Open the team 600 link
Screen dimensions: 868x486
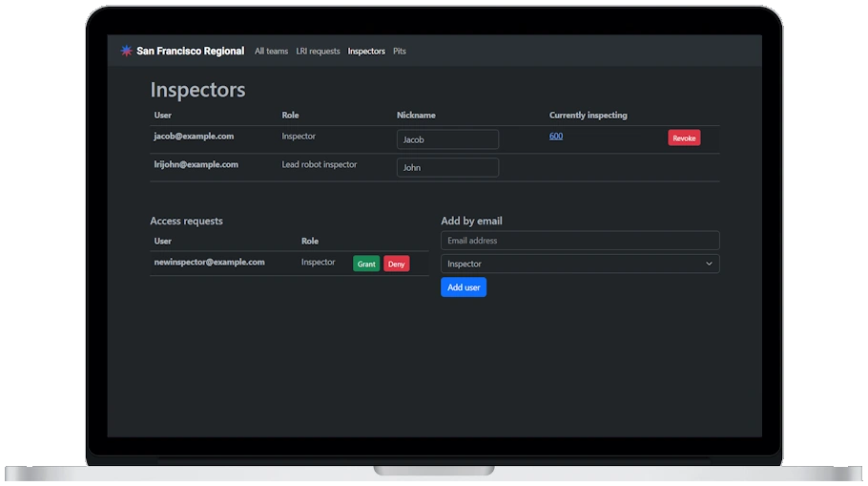coord(556,137)
